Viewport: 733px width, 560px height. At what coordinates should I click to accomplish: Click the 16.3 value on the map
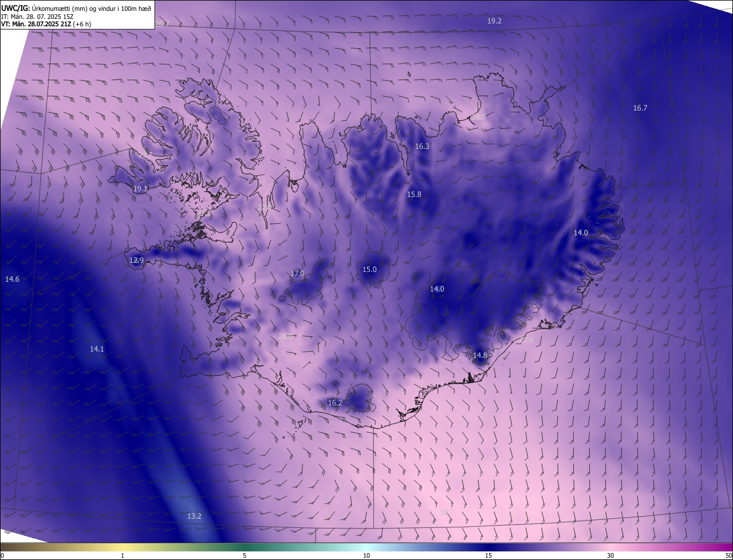(422, 146)
